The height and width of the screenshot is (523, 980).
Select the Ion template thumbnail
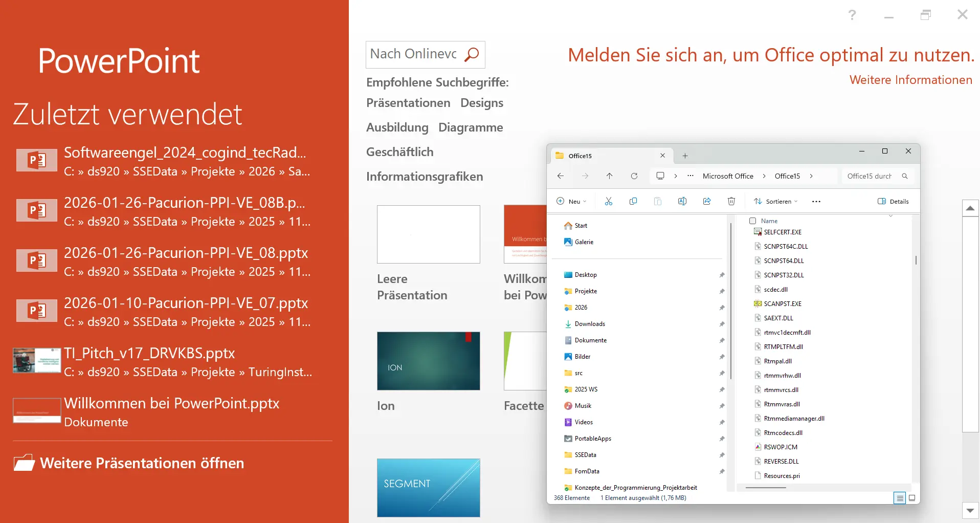[x=428, y=361]
